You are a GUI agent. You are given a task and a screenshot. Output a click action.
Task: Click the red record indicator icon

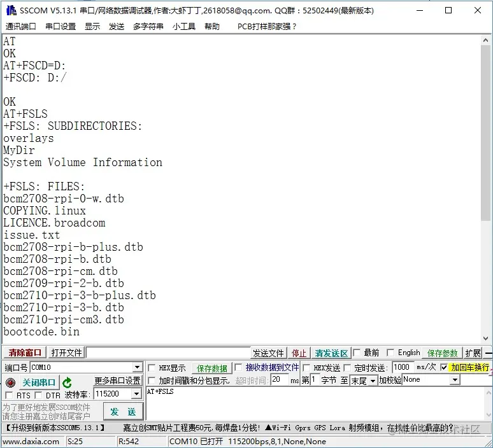[x=11, y=382]
